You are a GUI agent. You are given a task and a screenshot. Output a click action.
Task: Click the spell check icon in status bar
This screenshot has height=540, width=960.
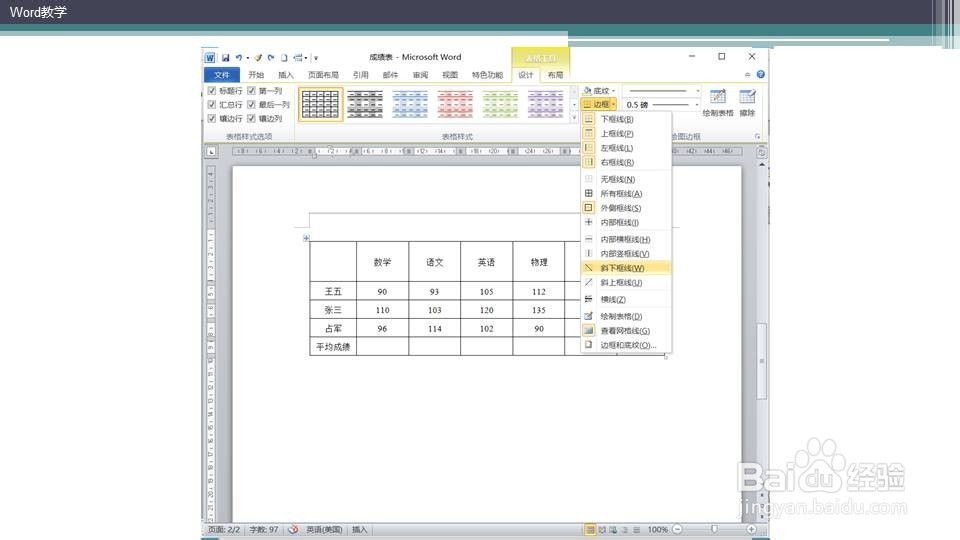point(293,529)
